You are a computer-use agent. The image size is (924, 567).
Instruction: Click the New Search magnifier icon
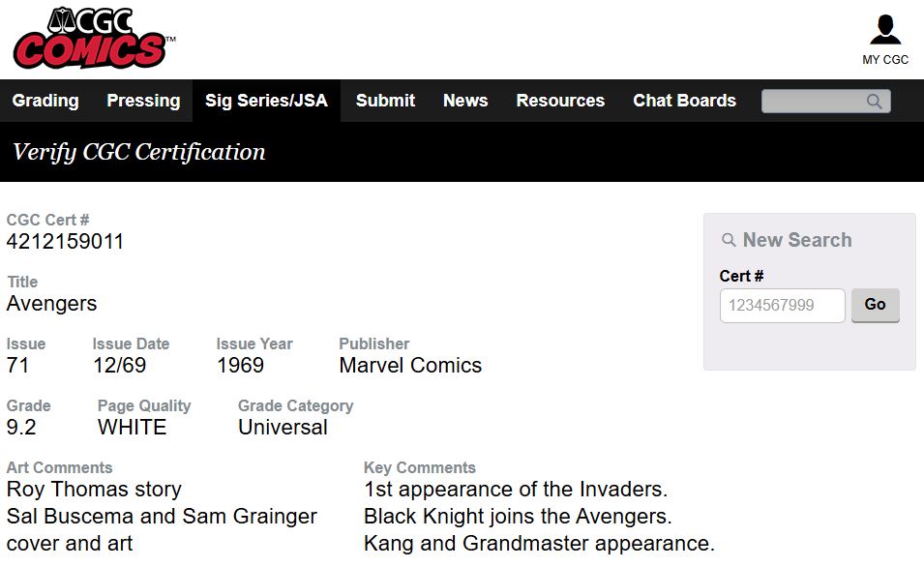729,240
